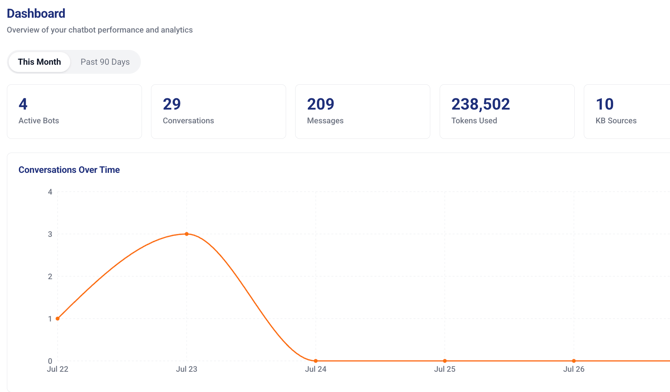
Task: Click the 209 messages value
Action: coord(320,104)
